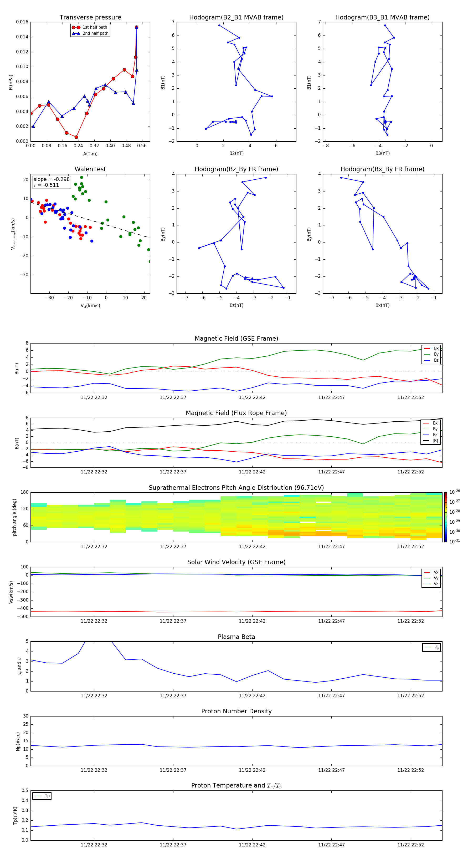Screen dimensions: 473x868
Task: Click the |B| legend entry in Flux Rope plot
Action: [431, 441]
